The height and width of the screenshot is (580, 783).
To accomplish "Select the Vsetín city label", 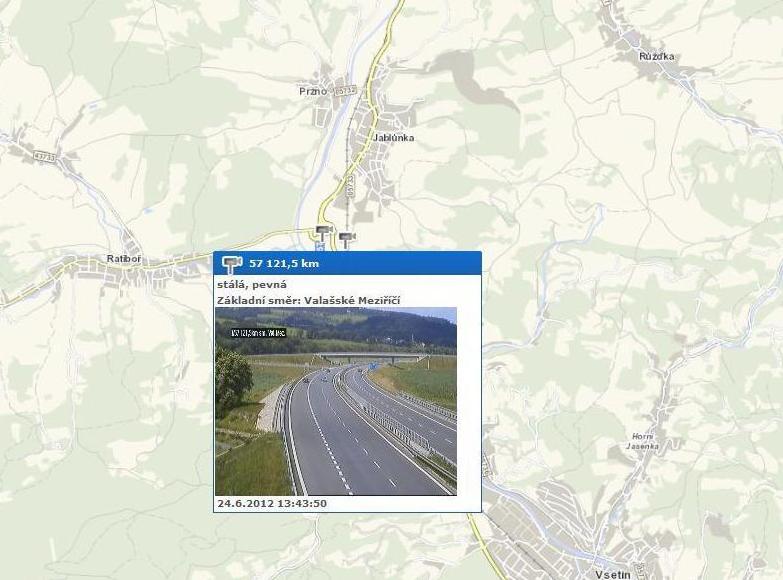I will (x=613, y=575).
